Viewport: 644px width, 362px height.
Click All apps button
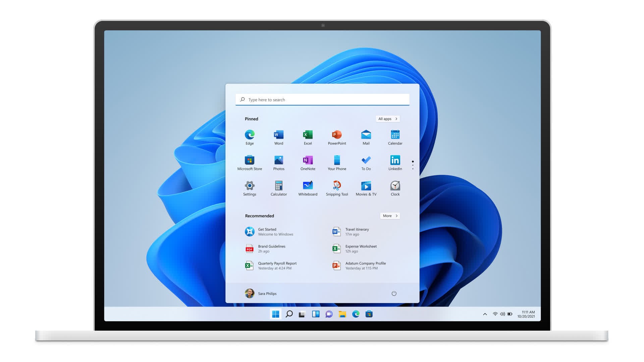387,118
